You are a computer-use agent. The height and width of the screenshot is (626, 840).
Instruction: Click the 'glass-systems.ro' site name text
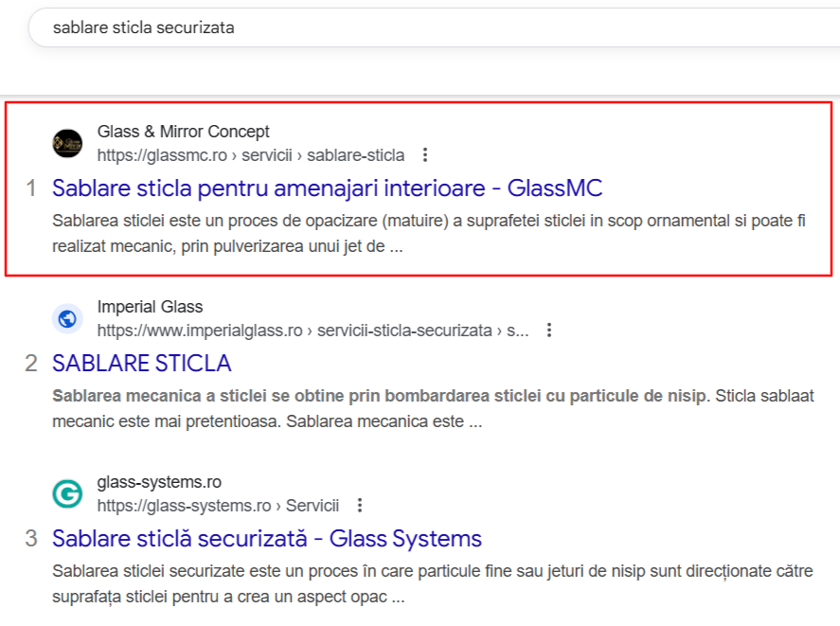(x=159, y=482)
